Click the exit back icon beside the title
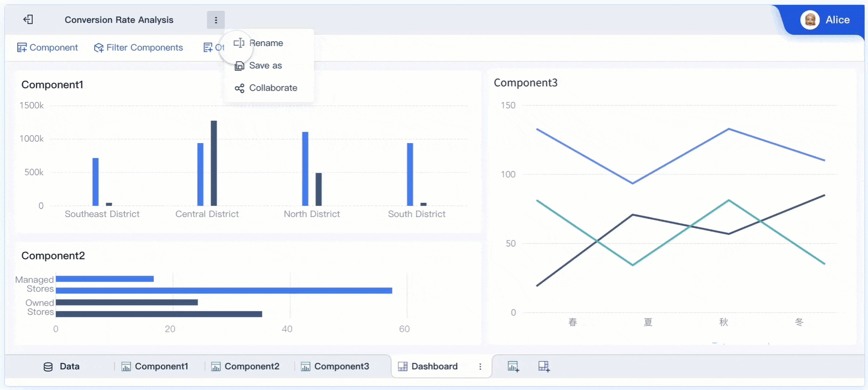Viewport: 868px width, 390px height. (28, 20)
